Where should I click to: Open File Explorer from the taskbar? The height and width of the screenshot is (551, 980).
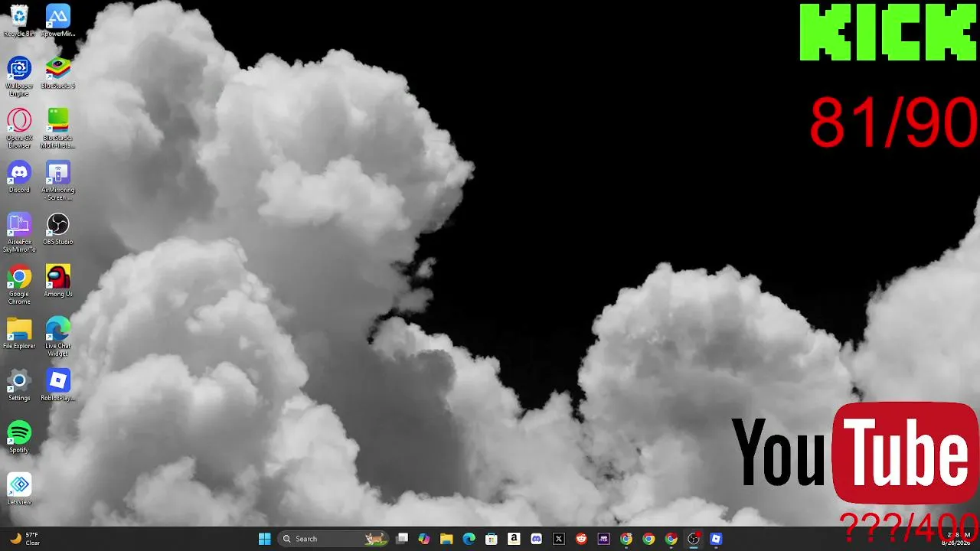(x=446, y=539)
